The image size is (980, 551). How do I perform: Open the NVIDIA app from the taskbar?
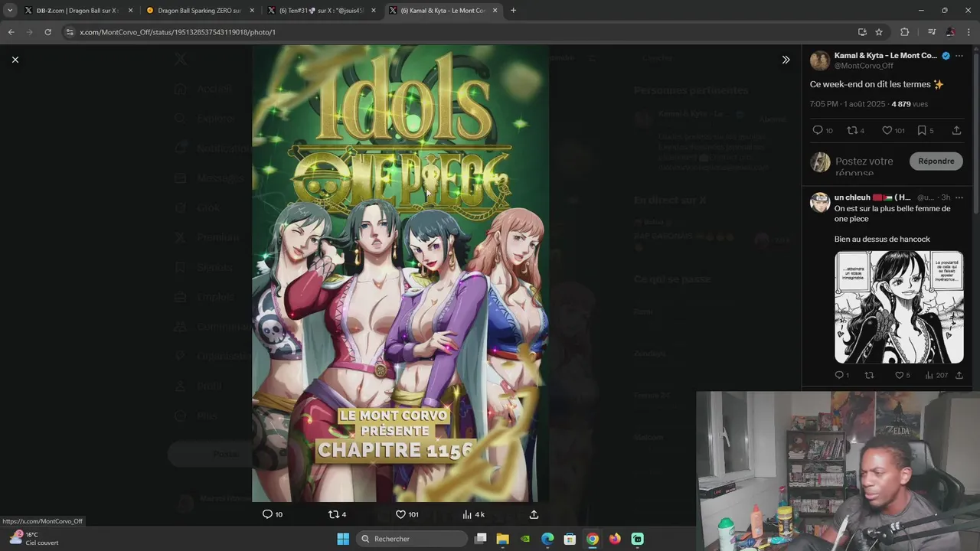pyautogui.click(x=525, y=539)
